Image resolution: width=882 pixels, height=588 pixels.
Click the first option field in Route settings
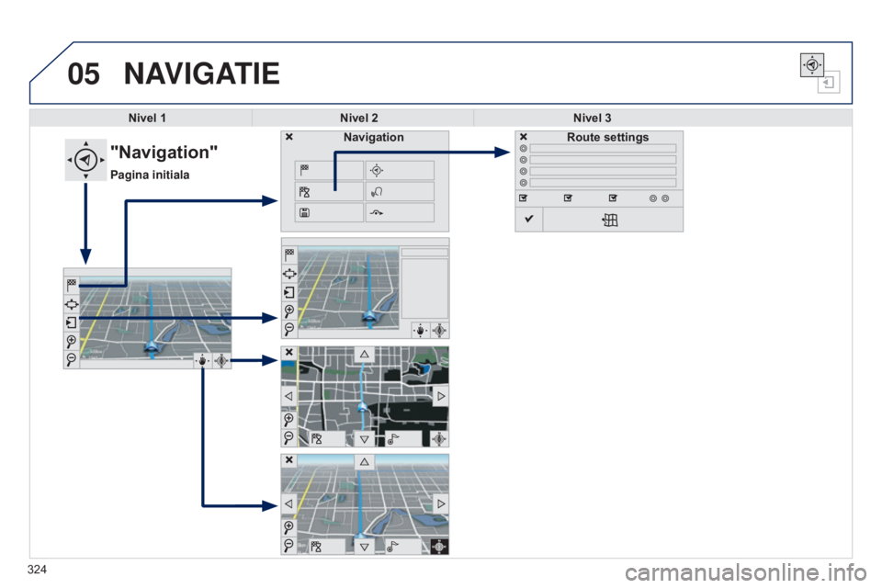603,149
